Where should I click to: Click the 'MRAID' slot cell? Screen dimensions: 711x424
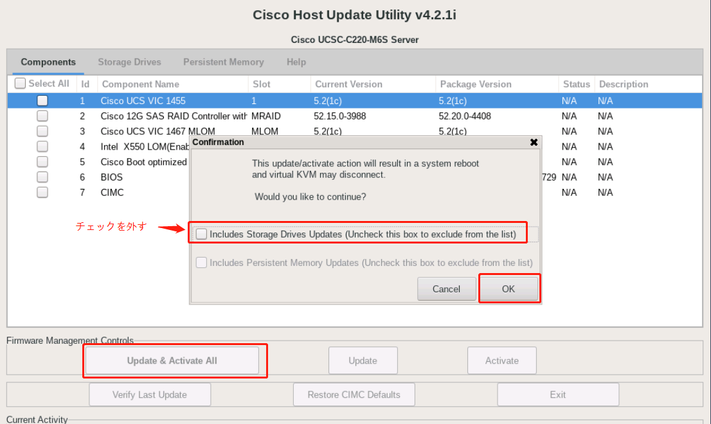(x=266, y=116)
